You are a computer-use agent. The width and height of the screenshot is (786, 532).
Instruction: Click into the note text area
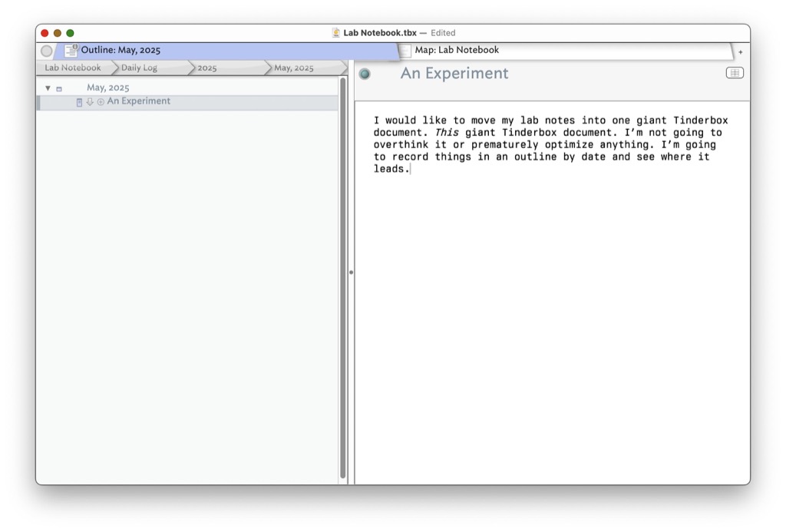[x=553, y=292]
